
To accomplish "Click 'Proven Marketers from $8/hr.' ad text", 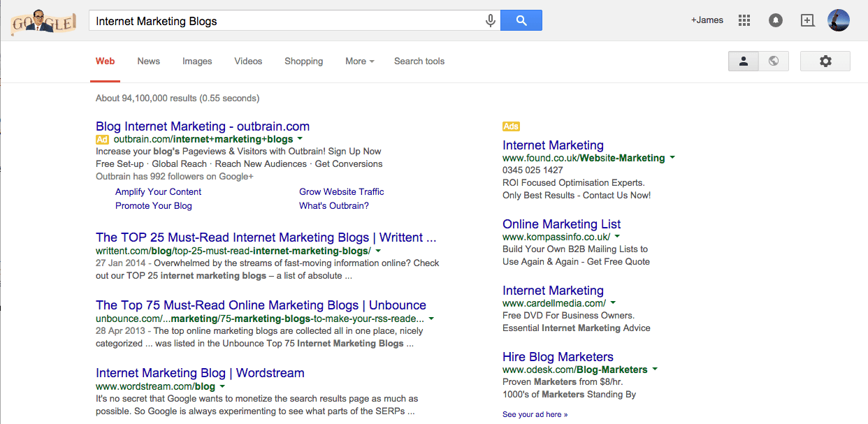I will pos(563,382).
